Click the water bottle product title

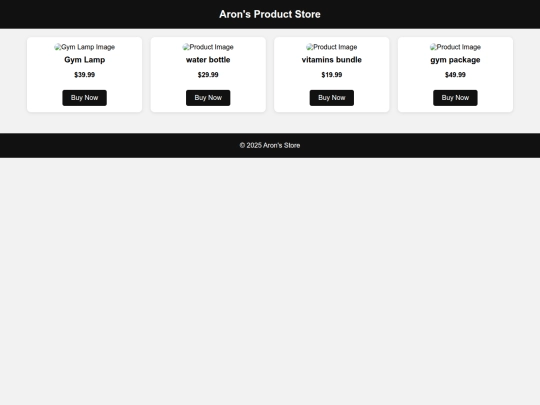(208, 60)
